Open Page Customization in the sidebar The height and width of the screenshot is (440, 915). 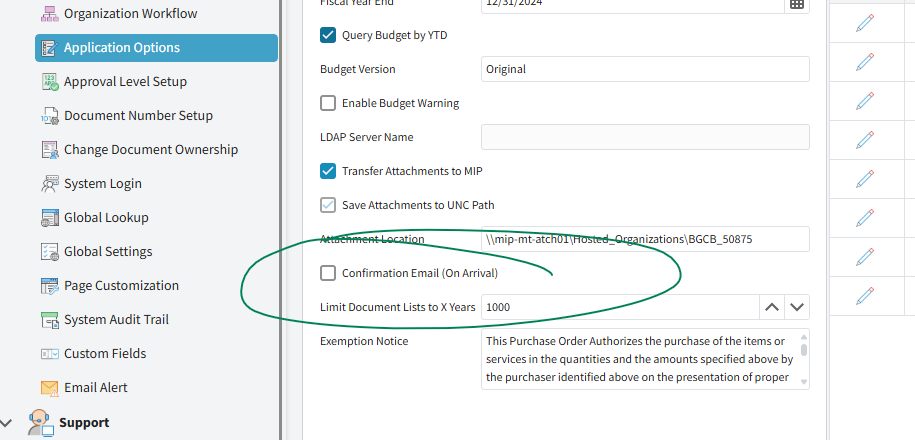tap(121, 286)
